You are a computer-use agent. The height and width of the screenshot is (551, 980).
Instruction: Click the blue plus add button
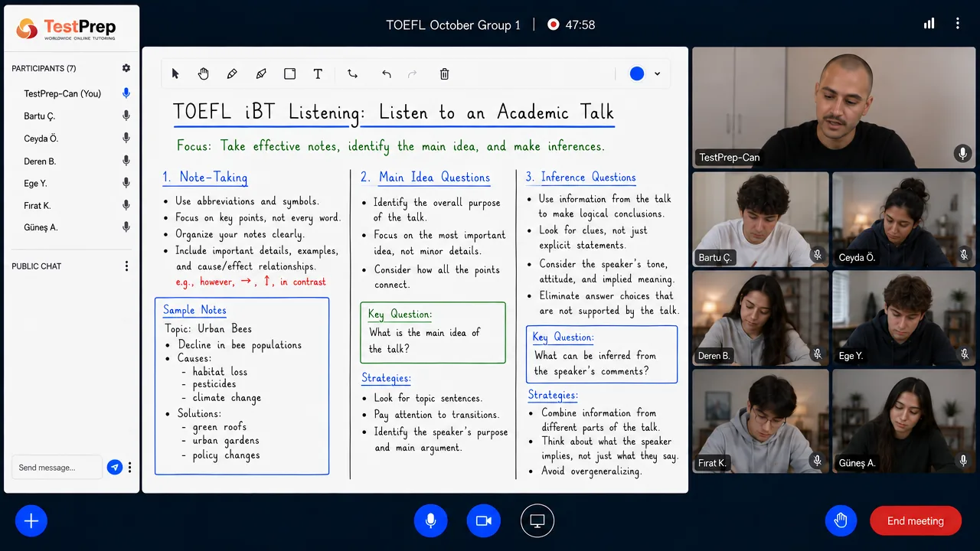(31, 521)
